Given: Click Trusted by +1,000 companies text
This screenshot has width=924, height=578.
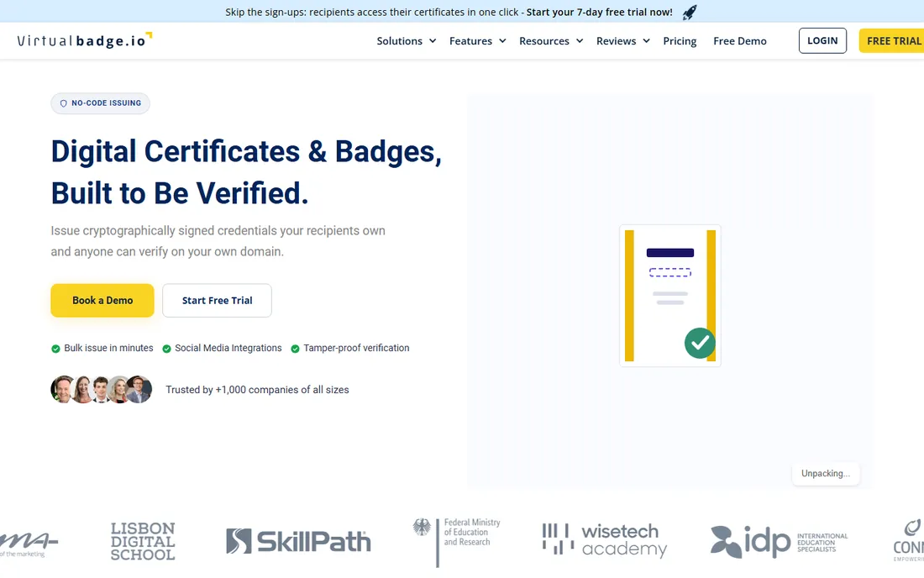Looking at the screenshot, I should [257, 390].
